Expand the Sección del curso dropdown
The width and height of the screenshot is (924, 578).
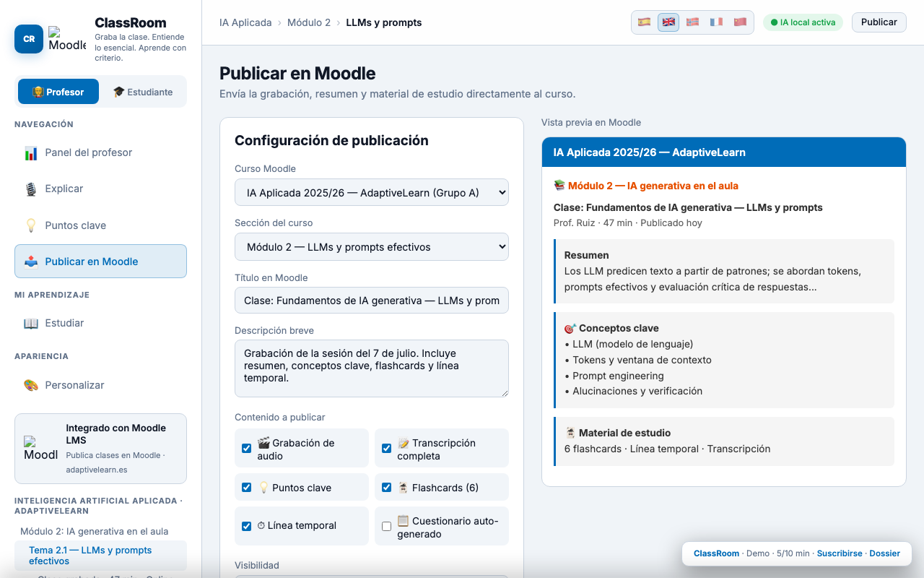tap(372, 246)
